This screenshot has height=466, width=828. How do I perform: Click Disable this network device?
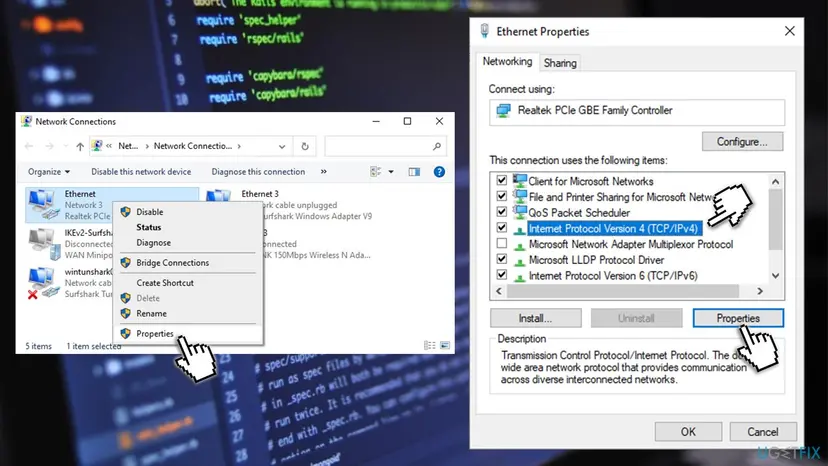[x=141, y=172]
